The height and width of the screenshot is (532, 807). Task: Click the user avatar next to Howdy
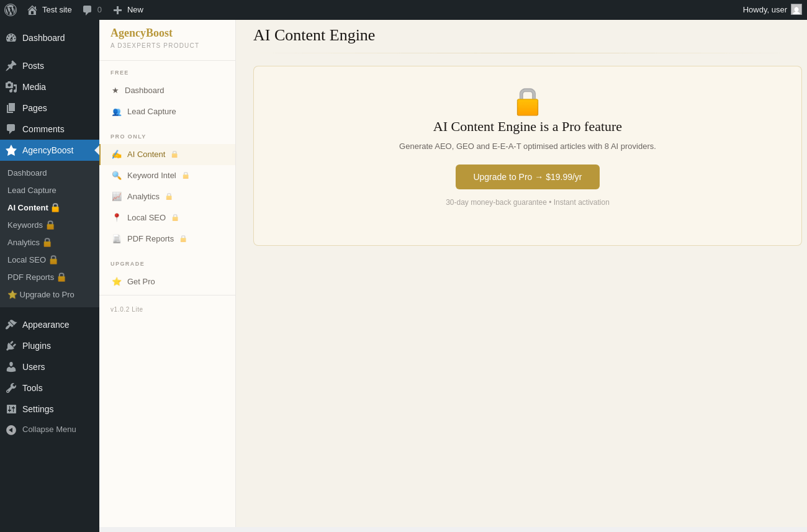(x=796, y=9)
